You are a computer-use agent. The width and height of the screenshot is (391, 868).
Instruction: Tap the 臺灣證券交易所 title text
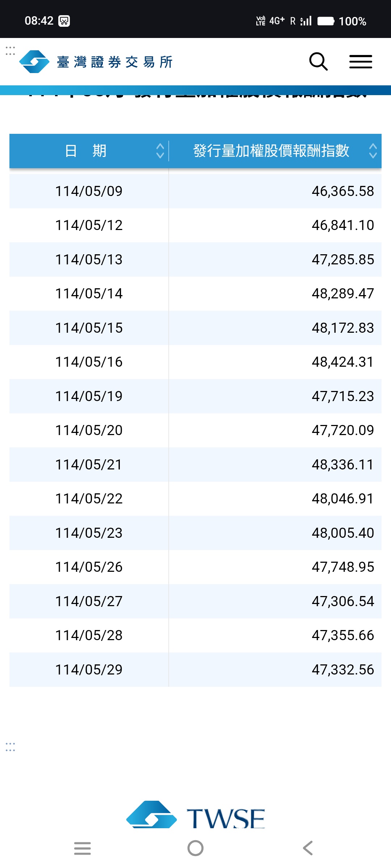(115, 62)
